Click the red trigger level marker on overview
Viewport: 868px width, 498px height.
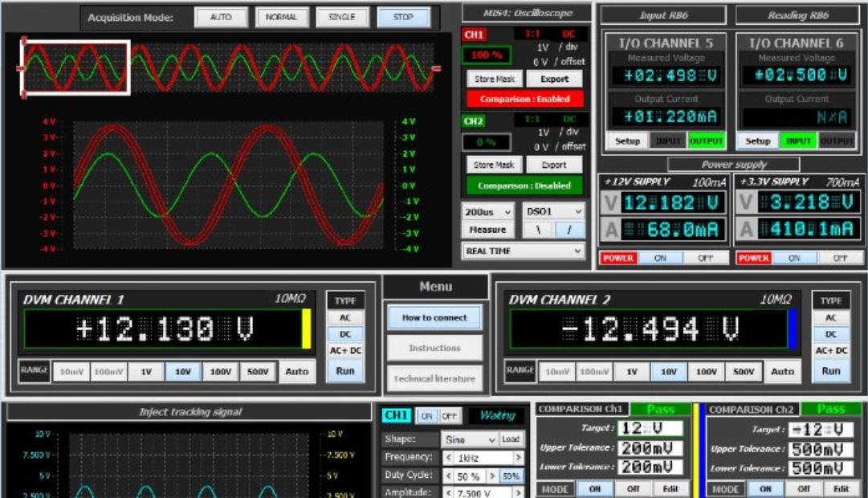(437, 69)
